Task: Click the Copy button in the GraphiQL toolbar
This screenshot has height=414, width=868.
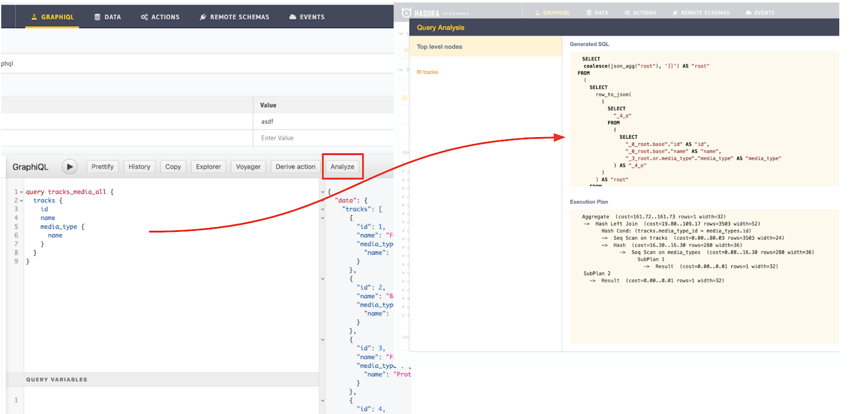Action: point(173,167)
